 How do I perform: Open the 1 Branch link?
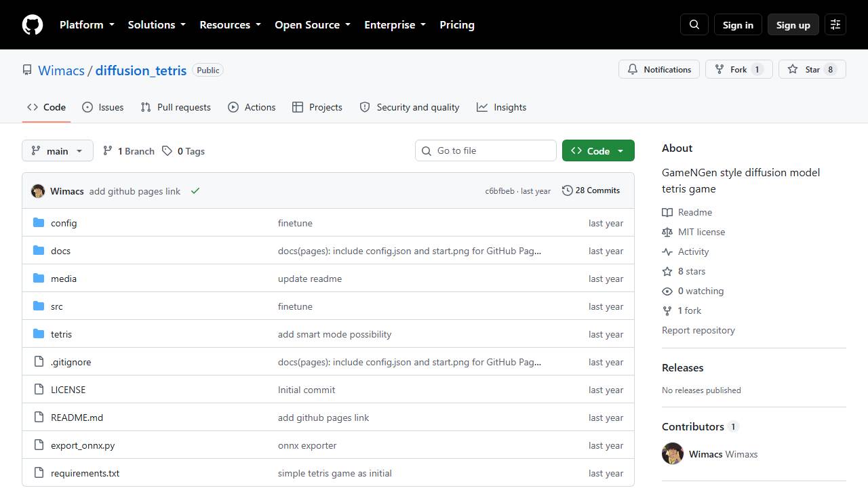pyautogui.click(x=129, y=150)
